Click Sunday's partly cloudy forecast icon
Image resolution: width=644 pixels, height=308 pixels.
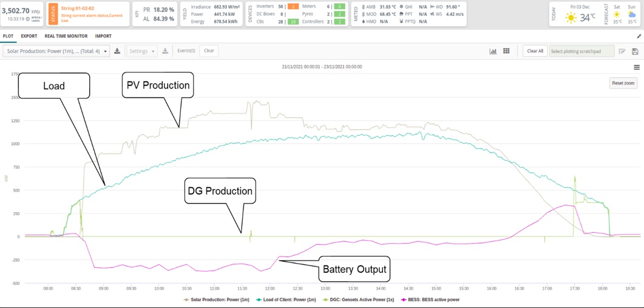[632, 15]
